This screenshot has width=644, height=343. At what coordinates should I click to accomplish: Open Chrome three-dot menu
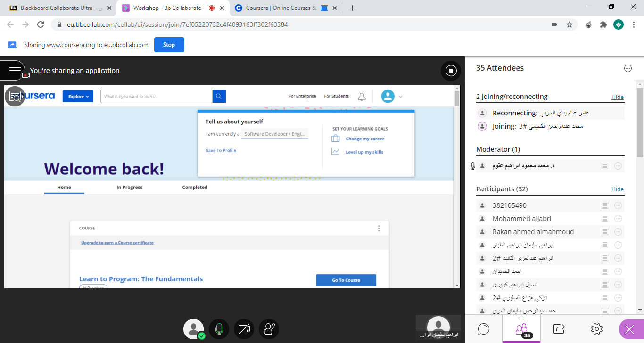coord(634,24)
